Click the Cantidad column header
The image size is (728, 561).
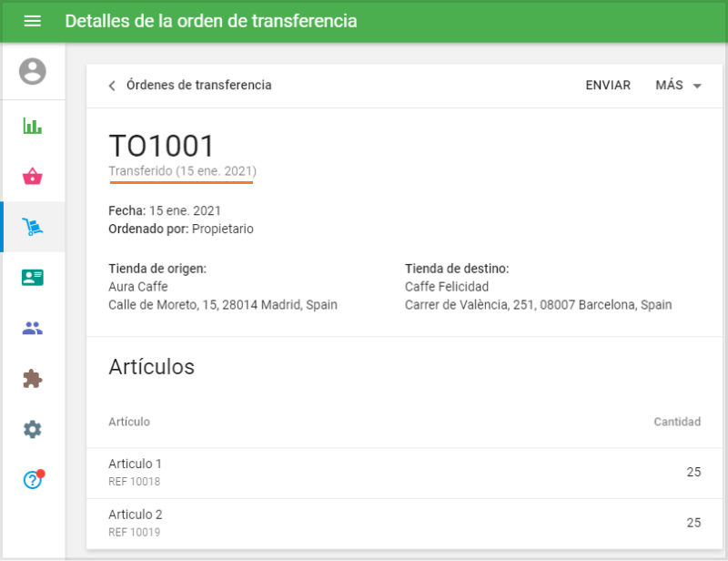[x=677, y=422]
